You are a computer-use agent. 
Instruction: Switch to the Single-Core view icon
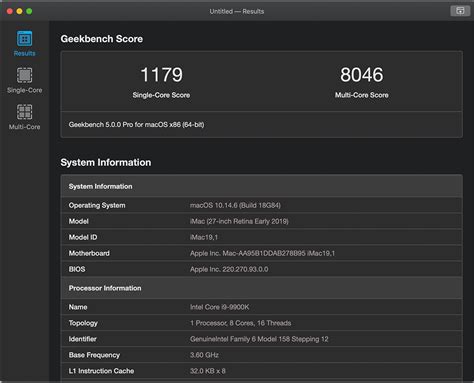24,75
